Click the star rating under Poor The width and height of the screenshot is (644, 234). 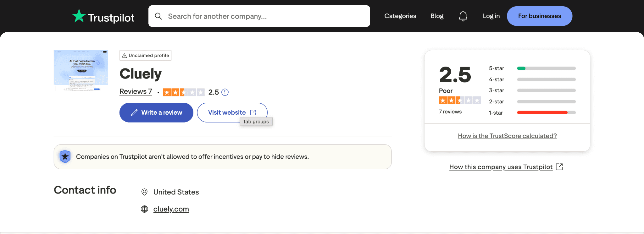point(460,101)
